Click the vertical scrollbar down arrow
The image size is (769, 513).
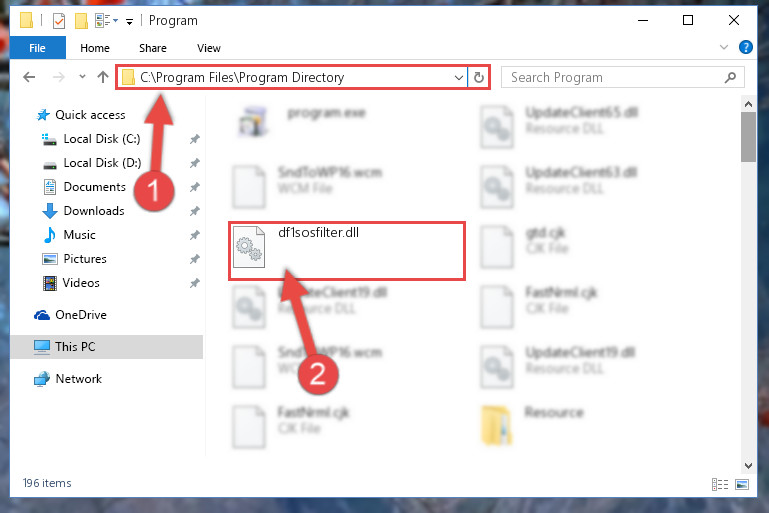[748, 465]
